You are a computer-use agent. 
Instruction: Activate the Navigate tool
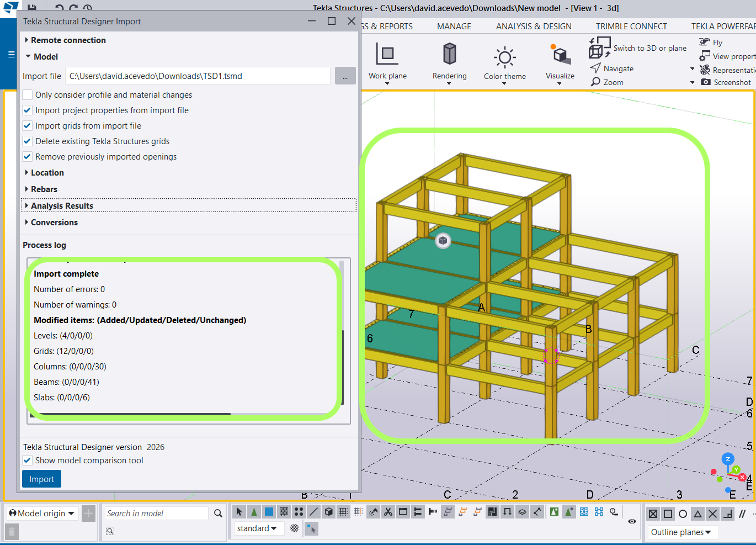pyautogui.click(x=612, y=68)
